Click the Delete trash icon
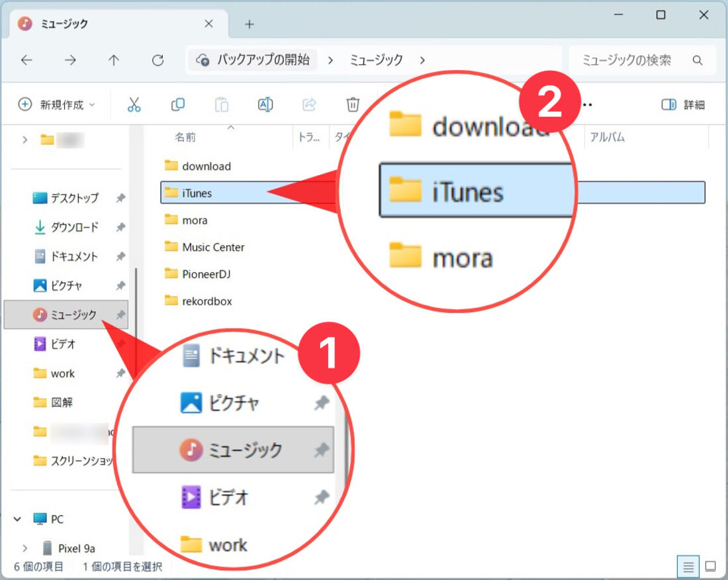This screenshot has height=580, width=728. pyautogui.click(x=353, y=105)
